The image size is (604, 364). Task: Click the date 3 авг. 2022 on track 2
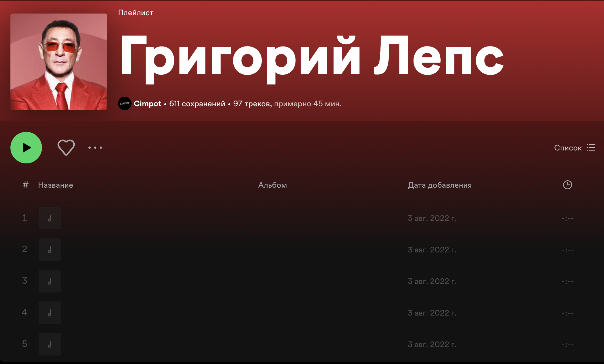pyautogui.click(x=432, y=250)
